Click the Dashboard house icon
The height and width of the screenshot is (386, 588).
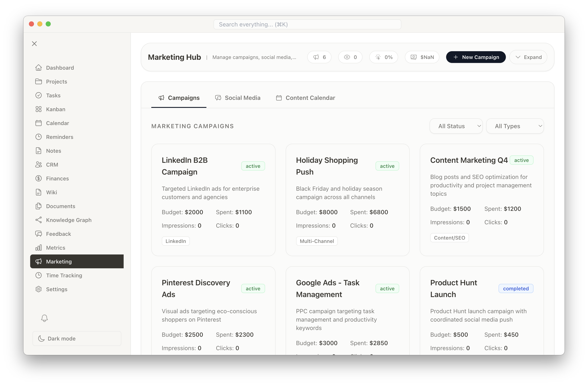pos(39,68)
